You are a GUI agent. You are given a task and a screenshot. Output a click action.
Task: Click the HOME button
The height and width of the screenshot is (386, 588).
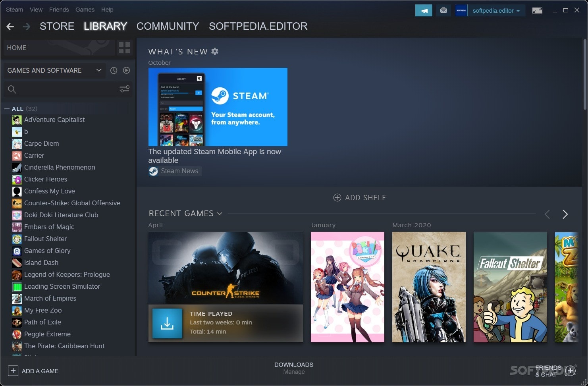[x=60, y=48]
